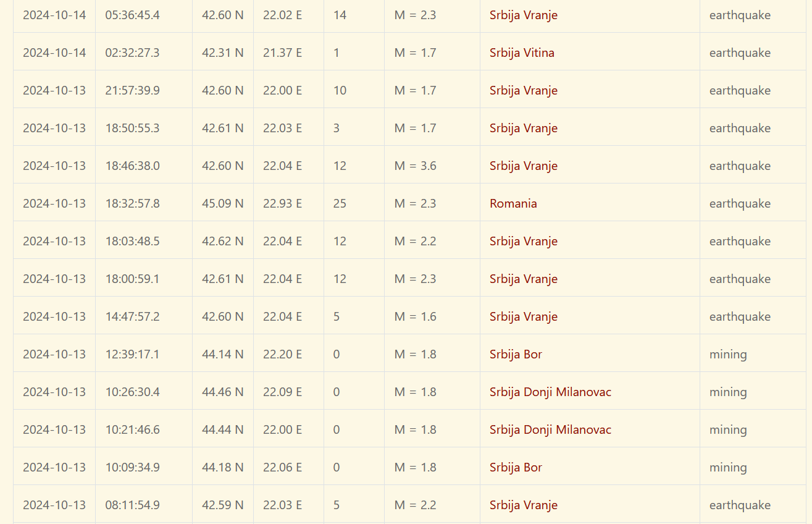Open Srbija Vranje link for M = 3.6 event

(x=523, y=166)
